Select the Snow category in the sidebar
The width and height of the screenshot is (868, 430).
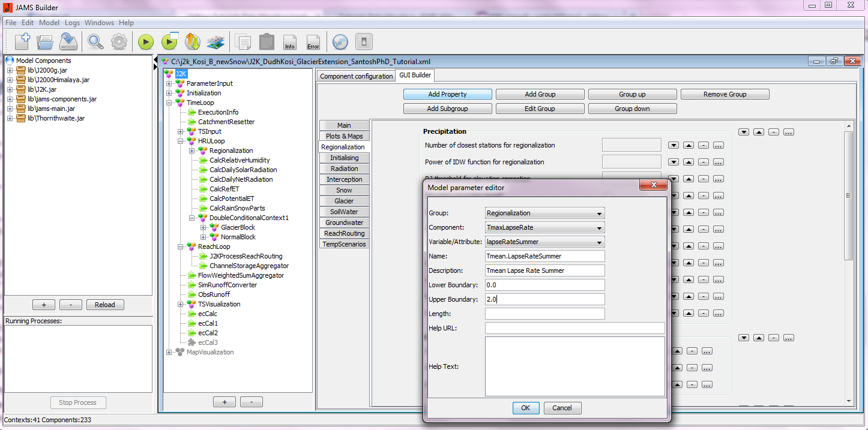(x=344, y=190)
